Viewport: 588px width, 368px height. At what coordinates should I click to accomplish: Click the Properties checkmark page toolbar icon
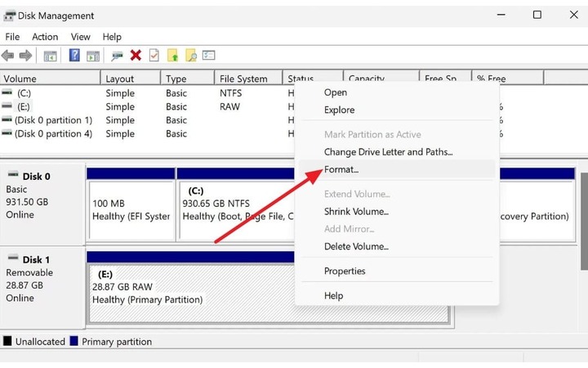click(154, 56)
